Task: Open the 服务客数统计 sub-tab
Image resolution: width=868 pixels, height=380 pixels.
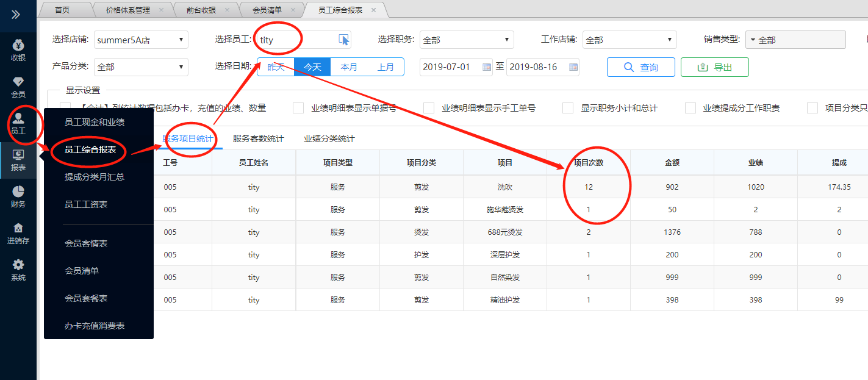Action: click(259, 139)
